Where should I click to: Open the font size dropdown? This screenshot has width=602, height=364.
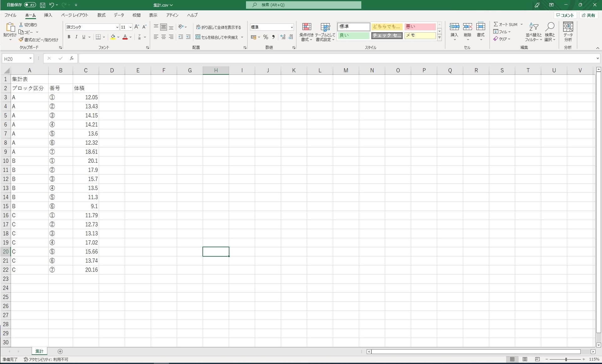130,27
